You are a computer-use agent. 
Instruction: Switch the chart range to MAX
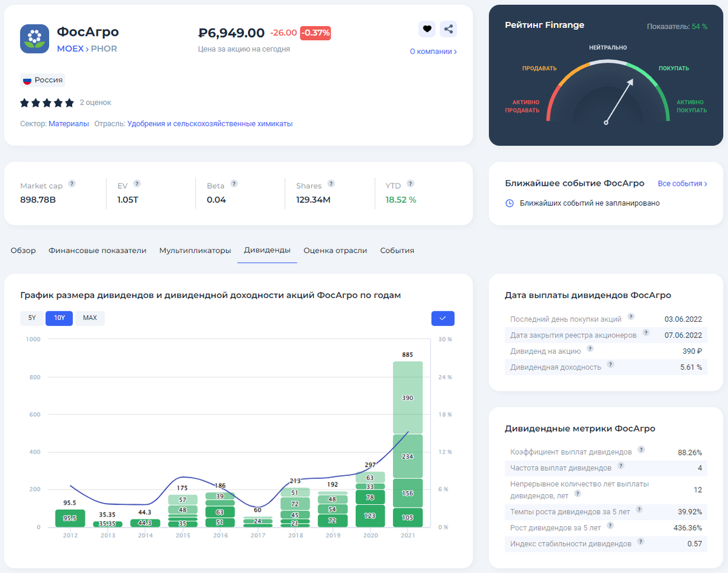tap(90, 318)
